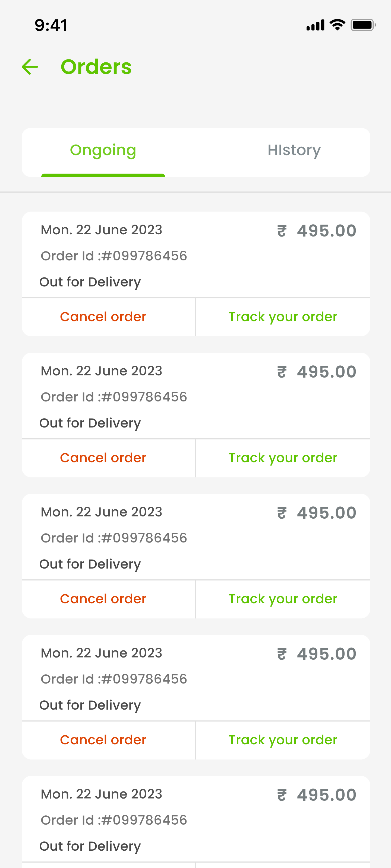Image resolution: width=391 pixels, height=868 pixels.
Task: Track the second order
Action: click(x=283, y=458)
